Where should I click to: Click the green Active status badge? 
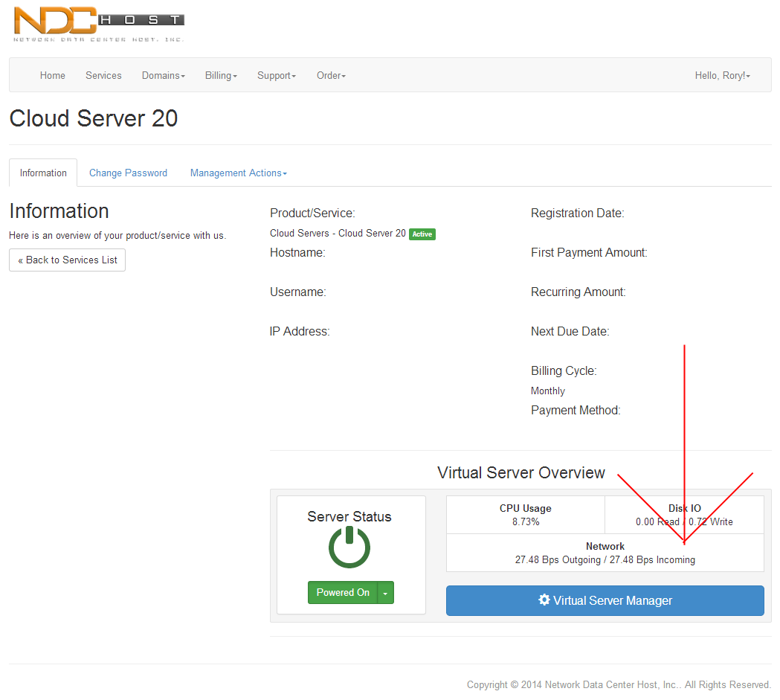tap(422, 234)
